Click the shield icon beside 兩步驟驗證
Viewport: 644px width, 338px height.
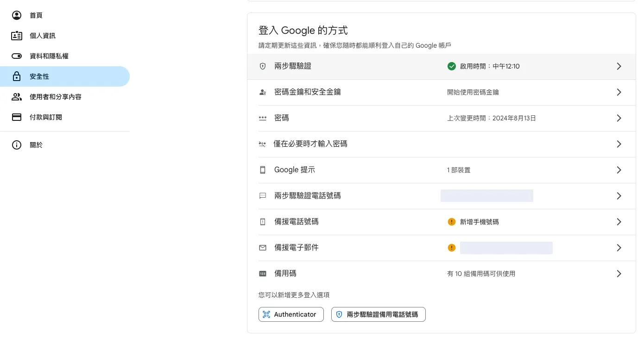click(x=263, y=66)
